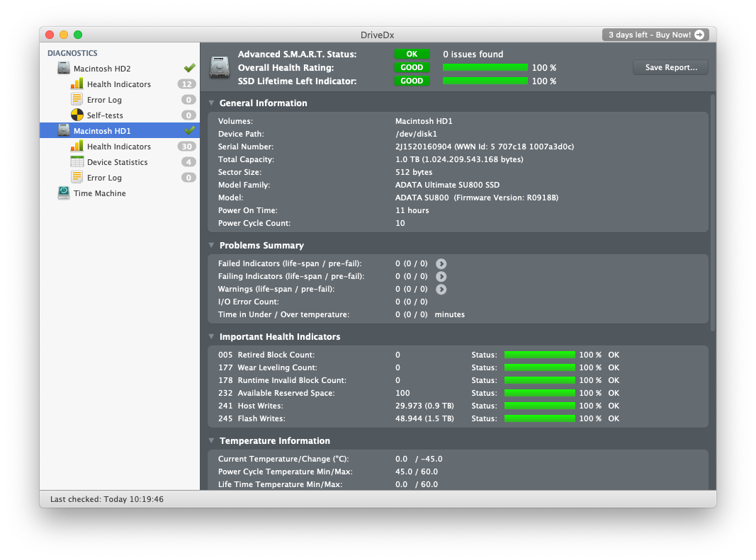Collapse the Problems Summary section
Viewport: 756px width, 560px height.
[x=211, y=246]
